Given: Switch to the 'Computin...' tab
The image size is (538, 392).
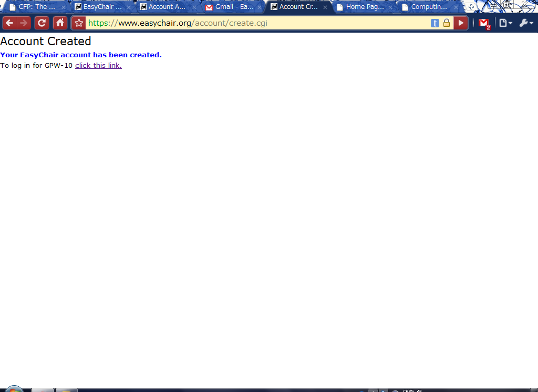Looking at the screenshot, I should tap(429, 7).
